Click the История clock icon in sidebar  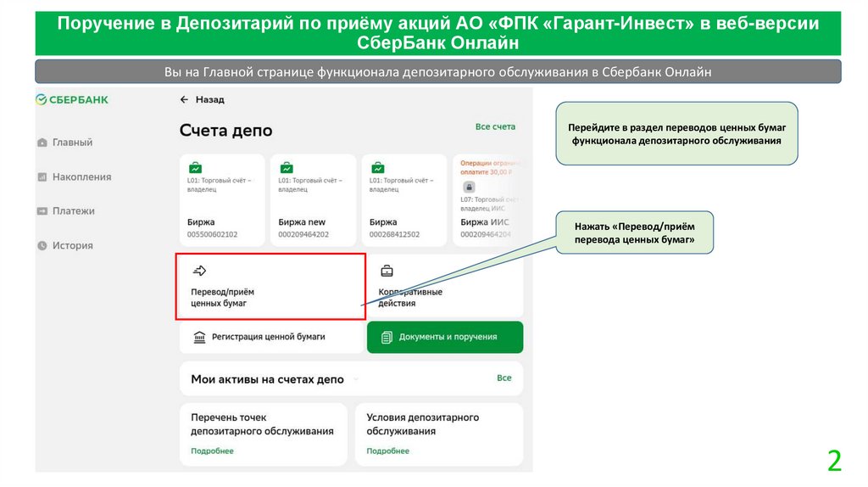click(x=42, y=245)
